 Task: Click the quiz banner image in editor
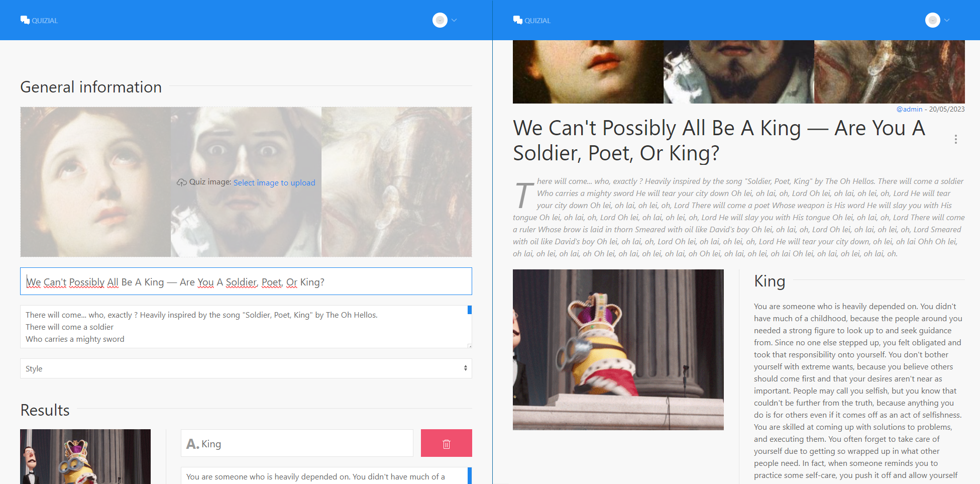[246, 182]
